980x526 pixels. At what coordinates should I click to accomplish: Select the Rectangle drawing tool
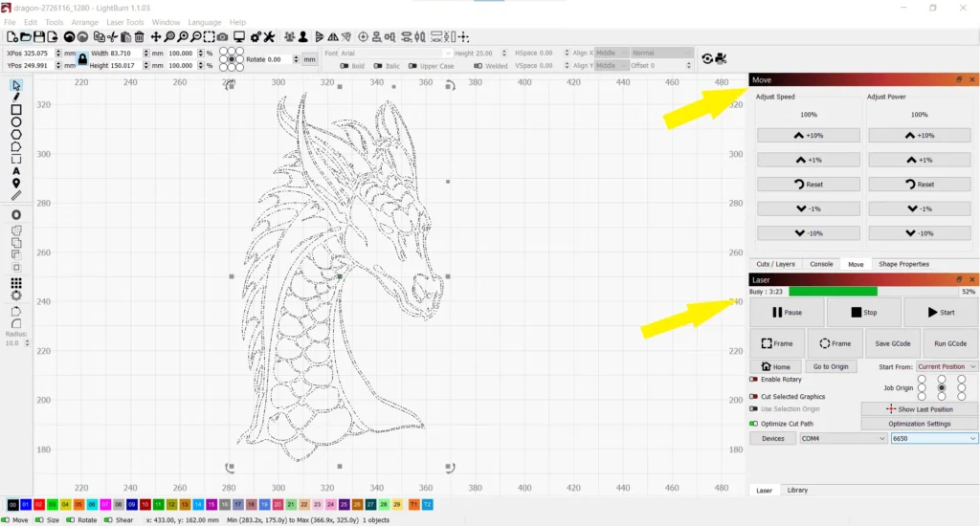(16, 110)
